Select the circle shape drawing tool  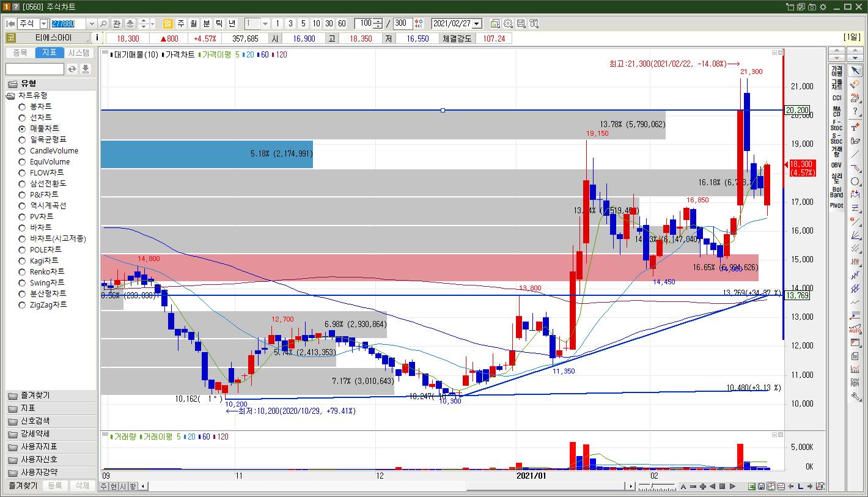tap(855, 182)
